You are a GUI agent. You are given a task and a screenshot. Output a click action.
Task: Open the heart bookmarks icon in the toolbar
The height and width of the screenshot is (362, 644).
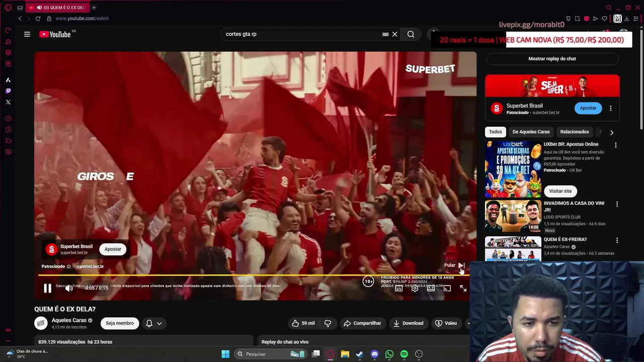[604, 19]
